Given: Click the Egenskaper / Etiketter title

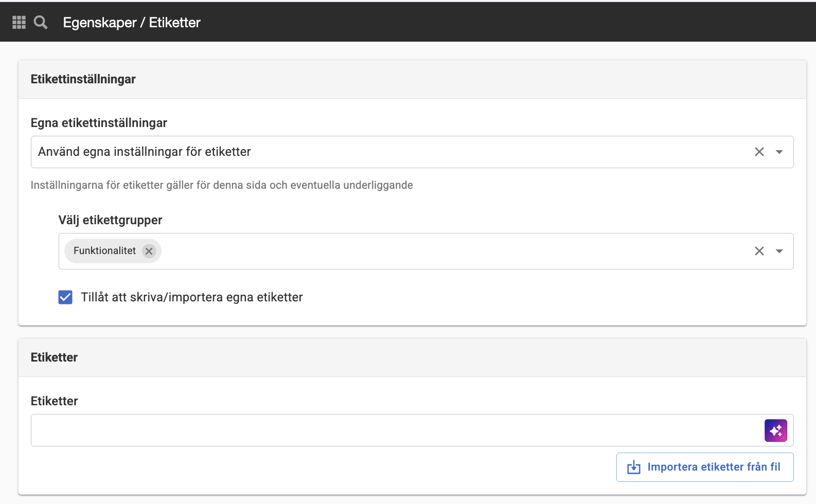Looking at the screenshot, I should pyautogui.click(x=132, y=22).
